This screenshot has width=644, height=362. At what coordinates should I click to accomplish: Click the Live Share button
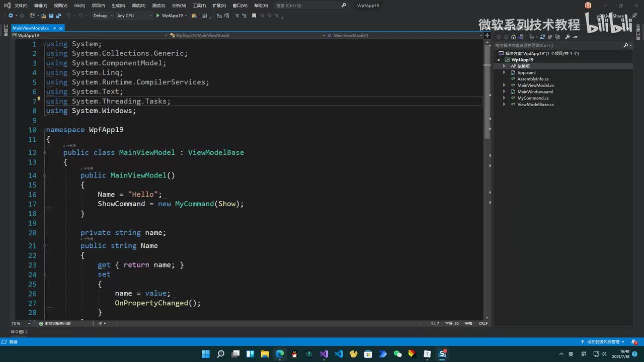pyautogui.click(x=611, y=16)
